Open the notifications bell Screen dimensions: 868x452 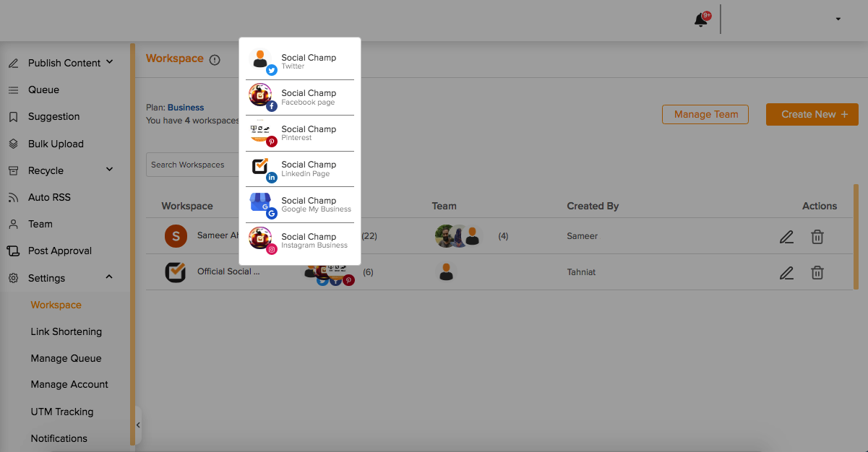(700, 19)
